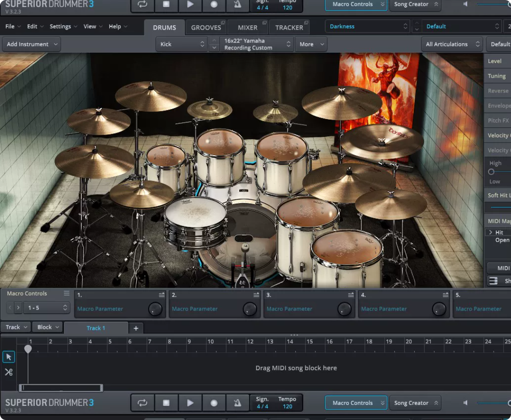511x420 pixels.
Task: Open the Level section in the side panel
Action: [497, 61]
